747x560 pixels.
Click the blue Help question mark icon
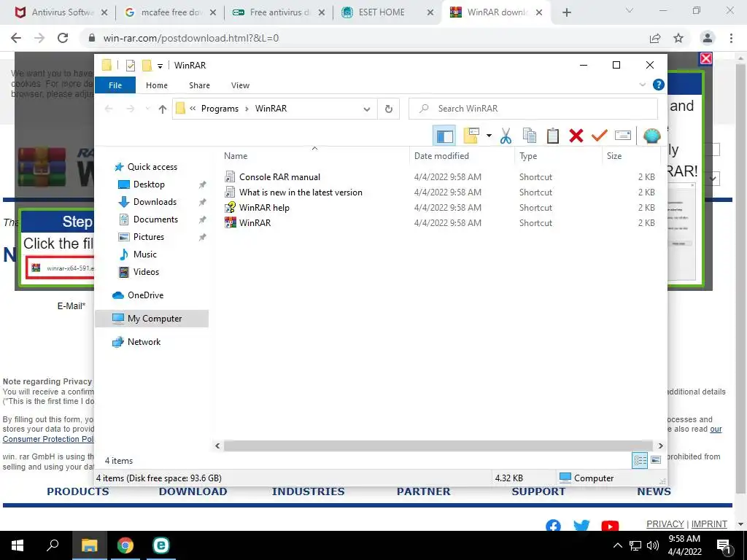pos(659,85)
